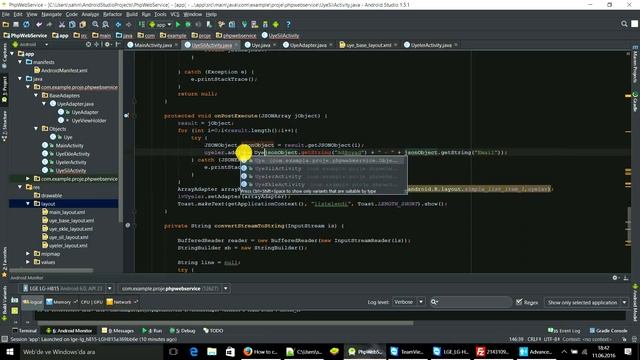The width and height of the screenshot is (640, 360).
Task: Switch to UyelerActivity.java tab
Action: tap(431, 45)
